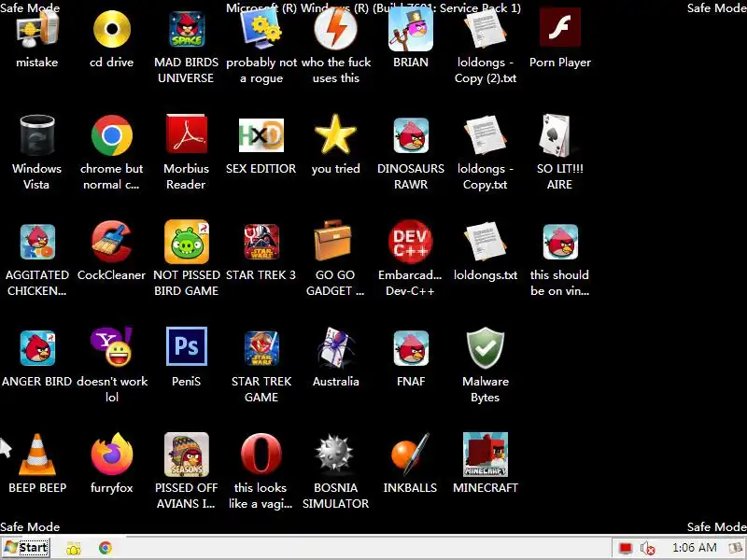Viewport: 747px width, 560px height.
Task: Open the GO GO GADGET briefcase icon
Action: [333, 241]
